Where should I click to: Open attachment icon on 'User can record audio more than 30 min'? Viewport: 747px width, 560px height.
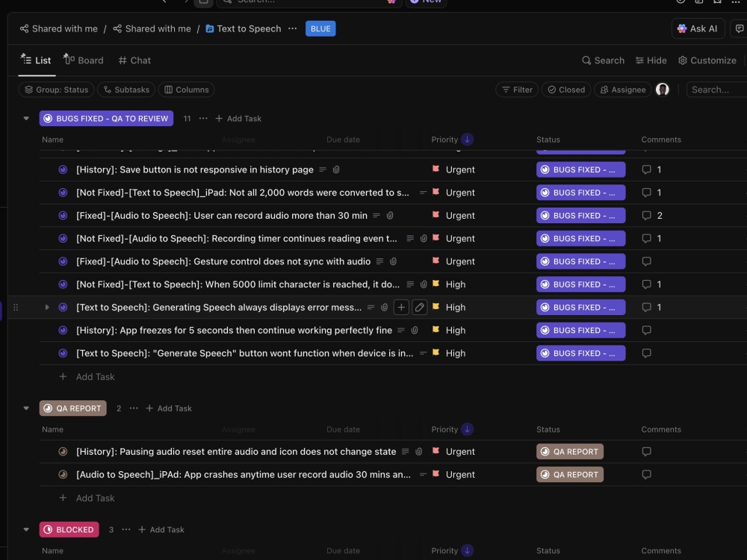(x=390, y=215)
